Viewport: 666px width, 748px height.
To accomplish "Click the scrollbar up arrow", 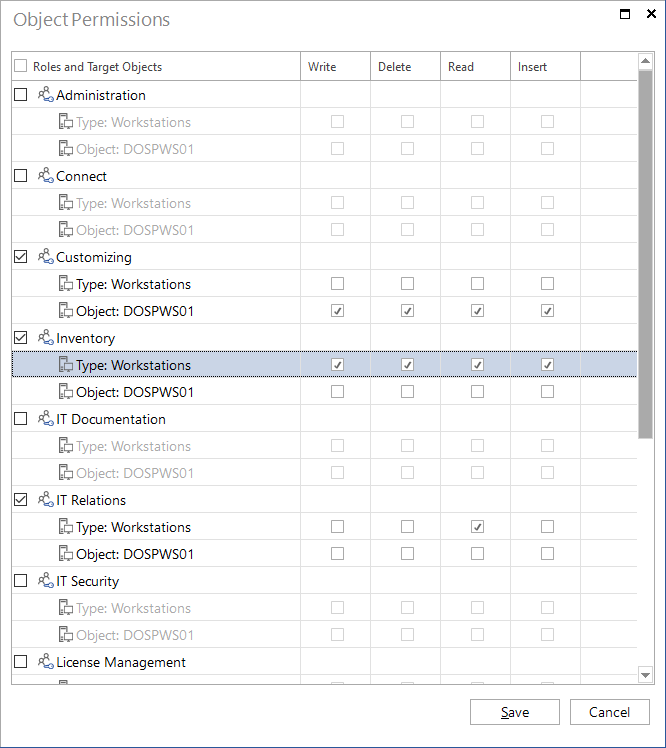I will coord(645,61).
